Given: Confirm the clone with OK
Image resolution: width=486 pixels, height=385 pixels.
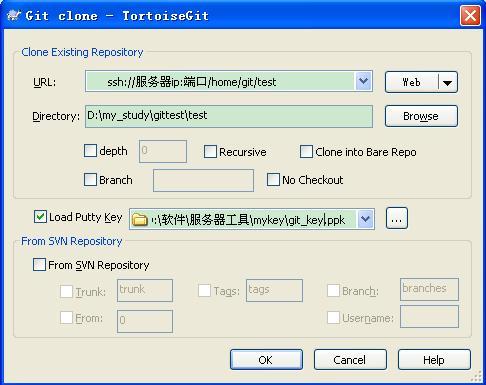Looking at the screenshot, I should [266, 360].
